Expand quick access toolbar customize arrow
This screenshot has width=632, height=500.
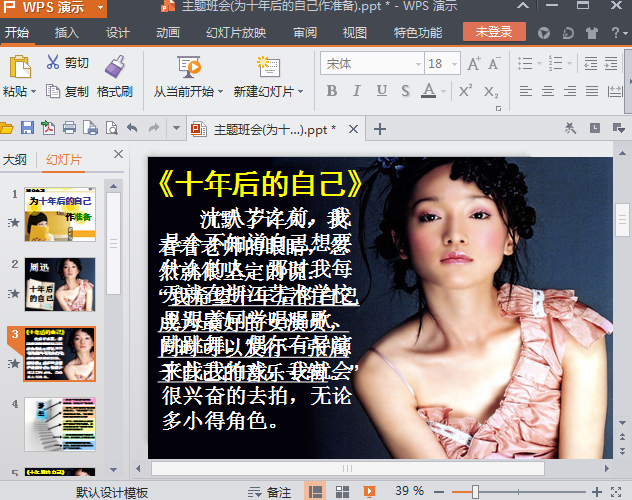[176, 128]
